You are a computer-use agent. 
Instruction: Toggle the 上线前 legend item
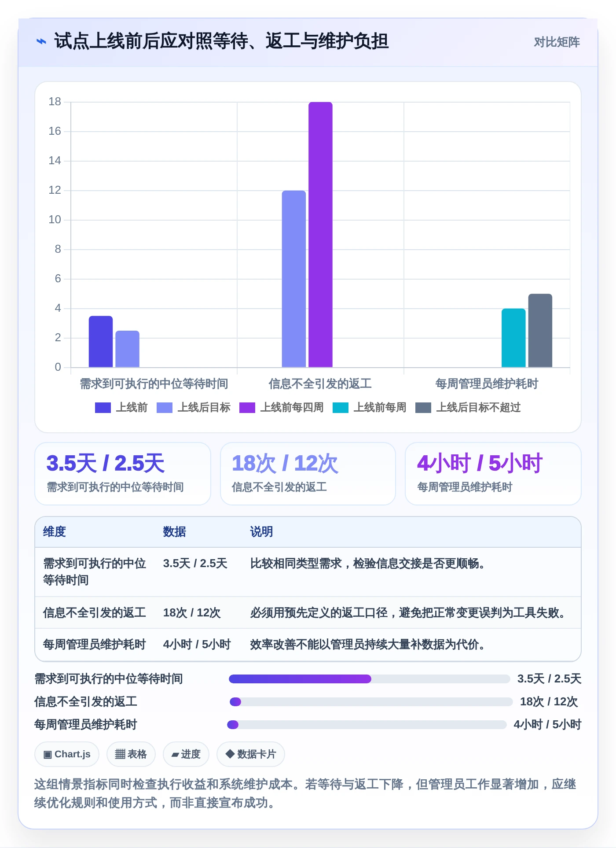tap(121, 408)
